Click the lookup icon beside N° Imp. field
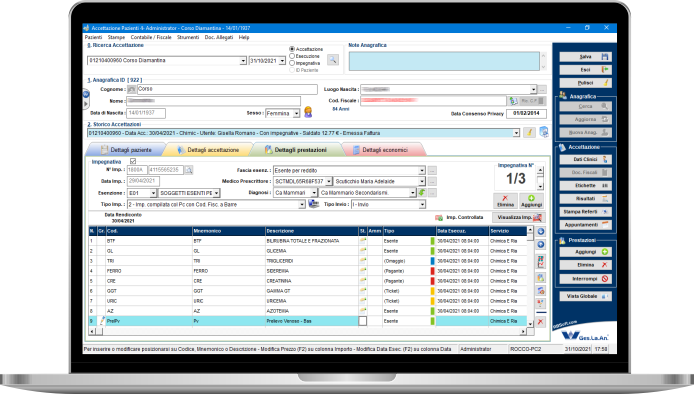694x394 pixels. pos(189,170)
